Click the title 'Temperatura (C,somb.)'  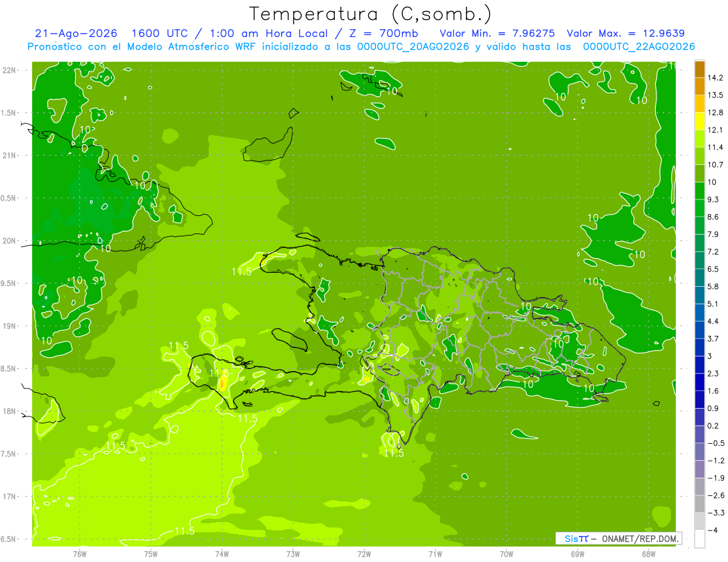[x=371, y=14]
